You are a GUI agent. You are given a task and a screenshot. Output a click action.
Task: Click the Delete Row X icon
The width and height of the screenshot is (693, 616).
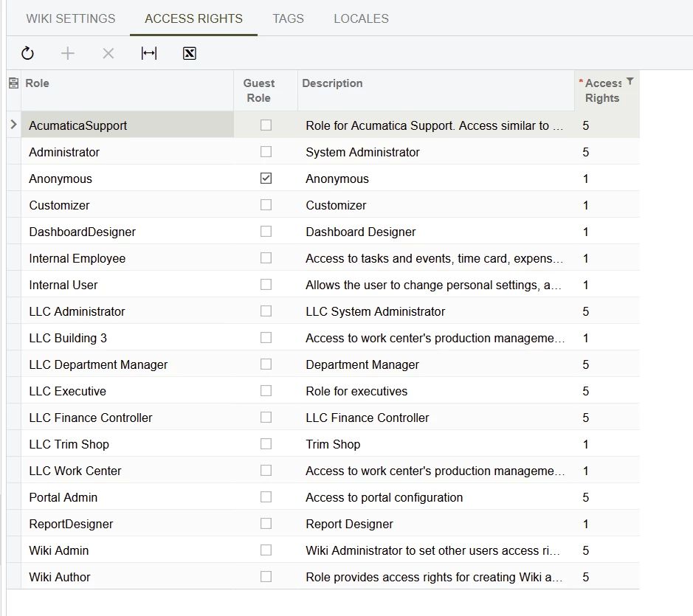point(108,53)
